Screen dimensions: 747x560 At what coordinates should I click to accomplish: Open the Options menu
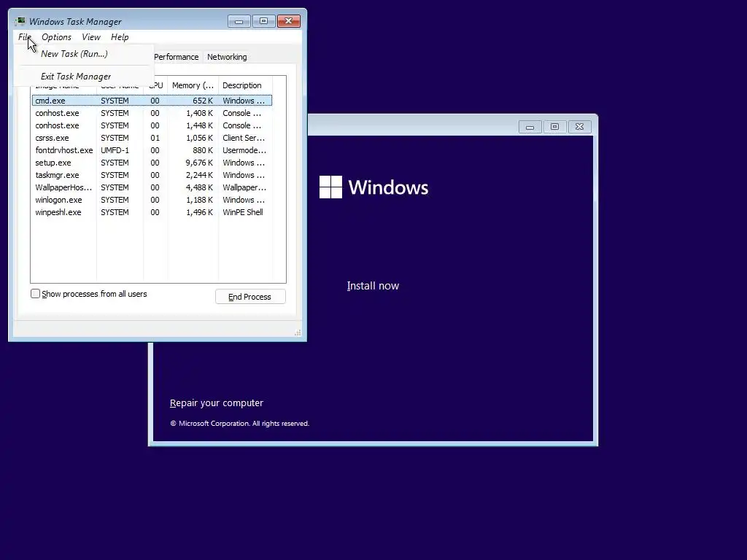tap(56, 37)
